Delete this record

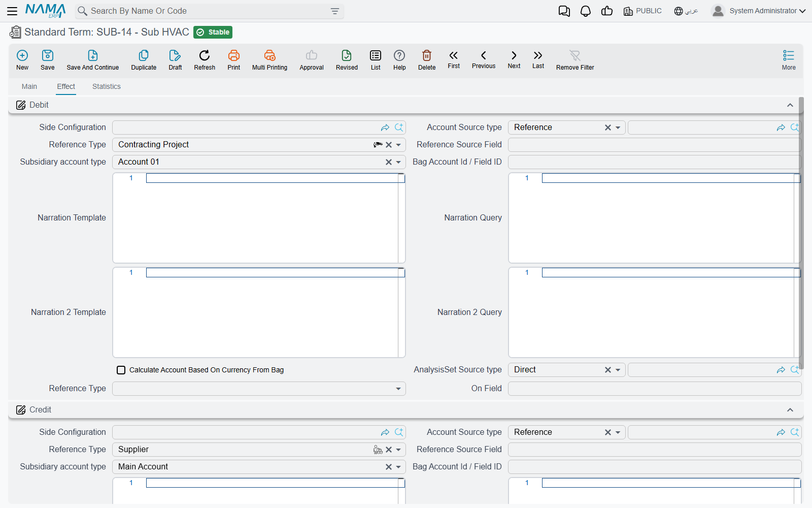[427, 60]
